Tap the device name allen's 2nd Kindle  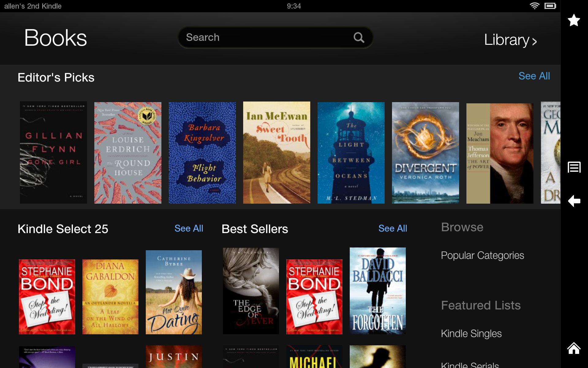(x=33, y=6)
